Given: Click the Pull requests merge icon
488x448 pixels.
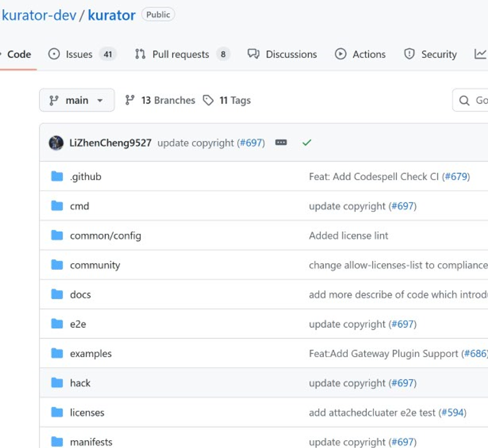Looking at the screenshot, I should pyautogui.click(x=140, y=54).
